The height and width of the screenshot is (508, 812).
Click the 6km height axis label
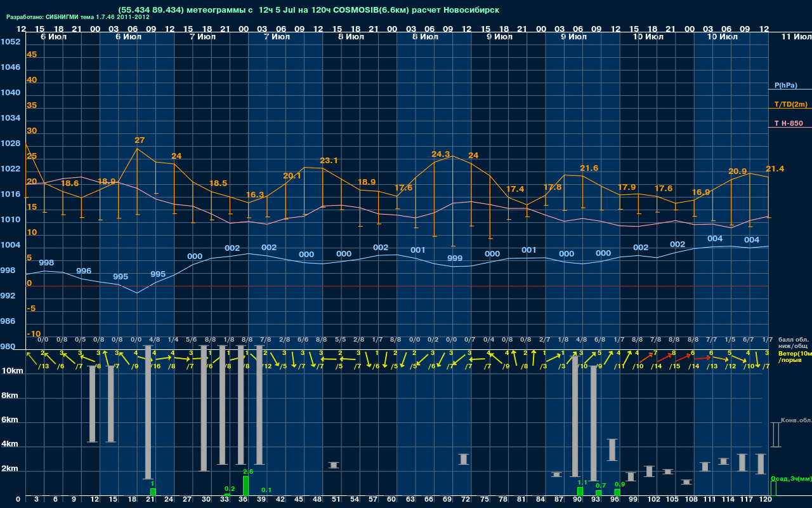tap(8, 420)
